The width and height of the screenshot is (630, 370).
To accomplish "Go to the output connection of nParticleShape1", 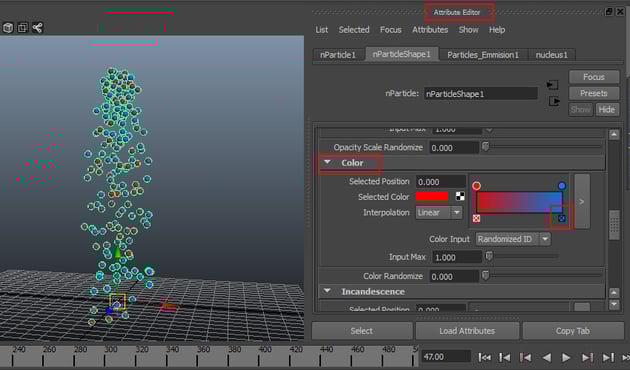I will point(554,101).
